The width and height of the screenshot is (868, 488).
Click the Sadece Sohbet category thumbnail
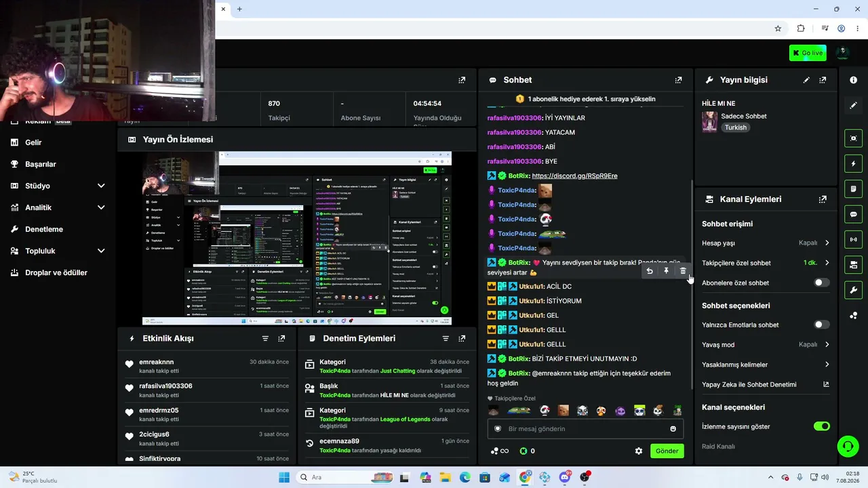point(709,121)
